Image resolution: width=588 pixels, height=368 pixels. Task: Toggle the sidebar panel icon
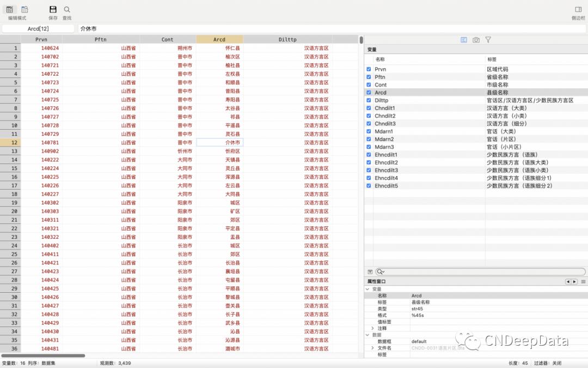pos(578,9)
